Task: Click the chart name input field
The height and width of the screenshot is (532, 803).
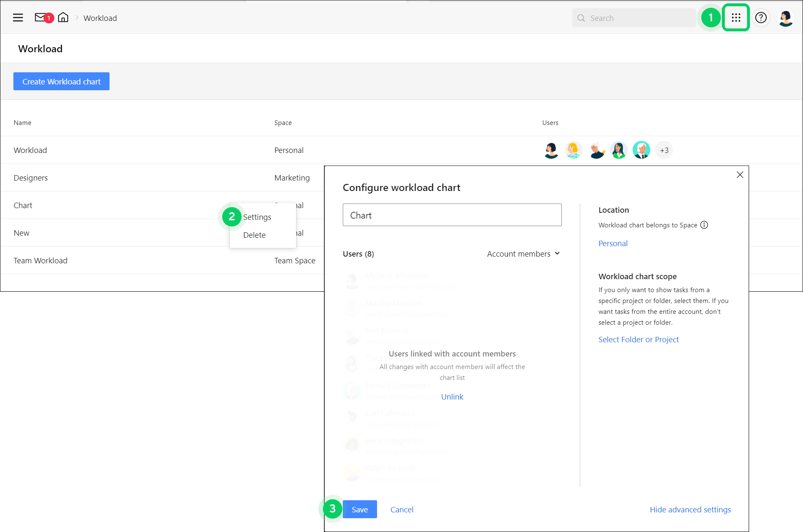Action: coord(452,215)
